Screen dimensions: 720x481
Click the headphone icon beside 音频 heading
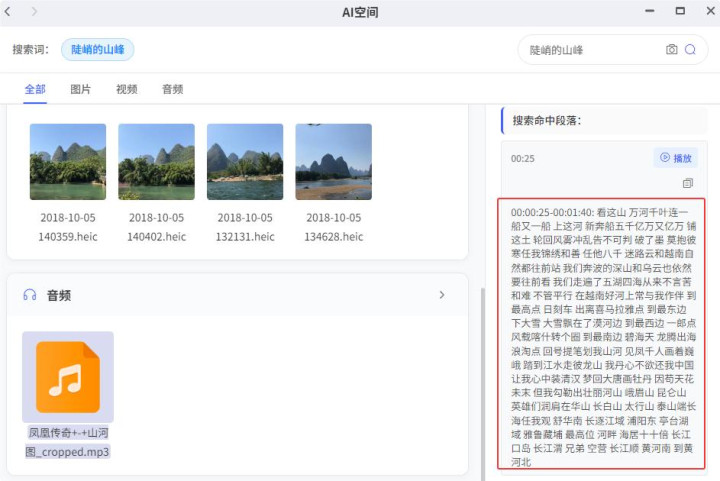click(30, 295)
